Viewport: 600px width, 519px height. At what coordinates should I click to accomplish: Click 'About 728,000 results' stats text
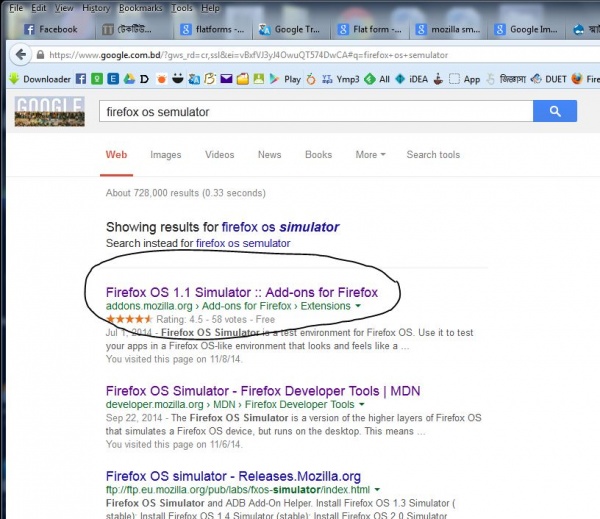point(186,193)
